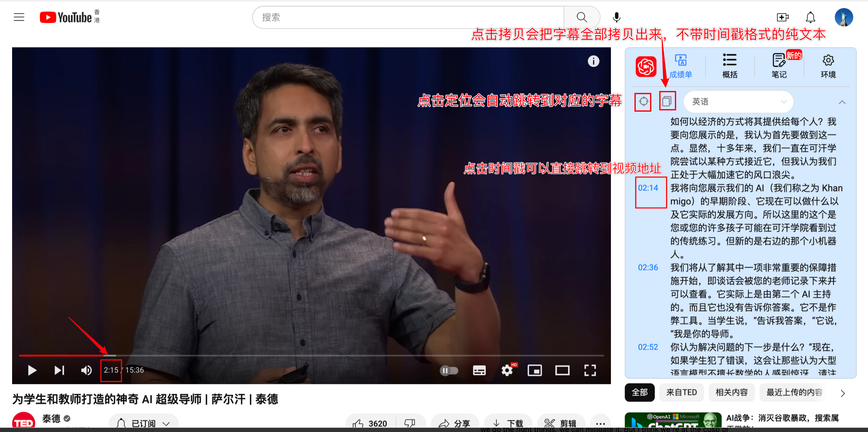Click the 02:36 timestamp link
The image size is (868, 432).
click(x=647, y=268)
